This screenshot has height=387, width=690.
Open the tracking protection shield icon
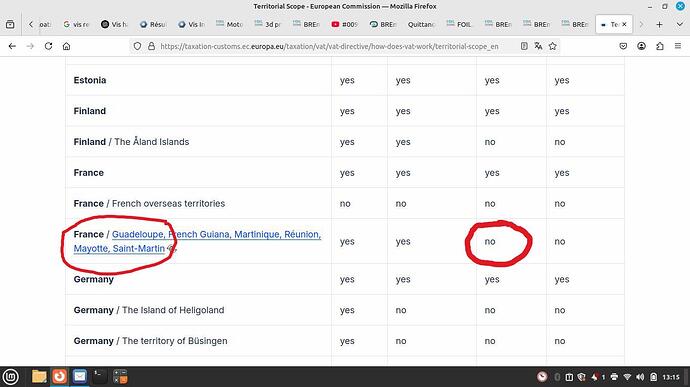click(137, 46)
